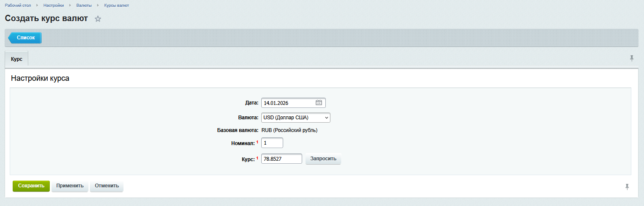Image resolution: width=644 pixels, height=206 pixels.
Task: Open calendar picker in date field
Action: tap(319, 103)
